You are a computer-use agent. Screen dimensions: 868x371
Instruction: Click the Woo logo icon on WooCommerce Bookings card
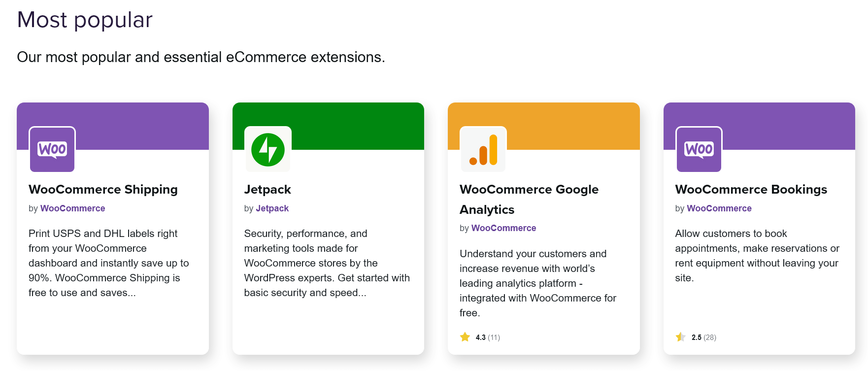699,149
